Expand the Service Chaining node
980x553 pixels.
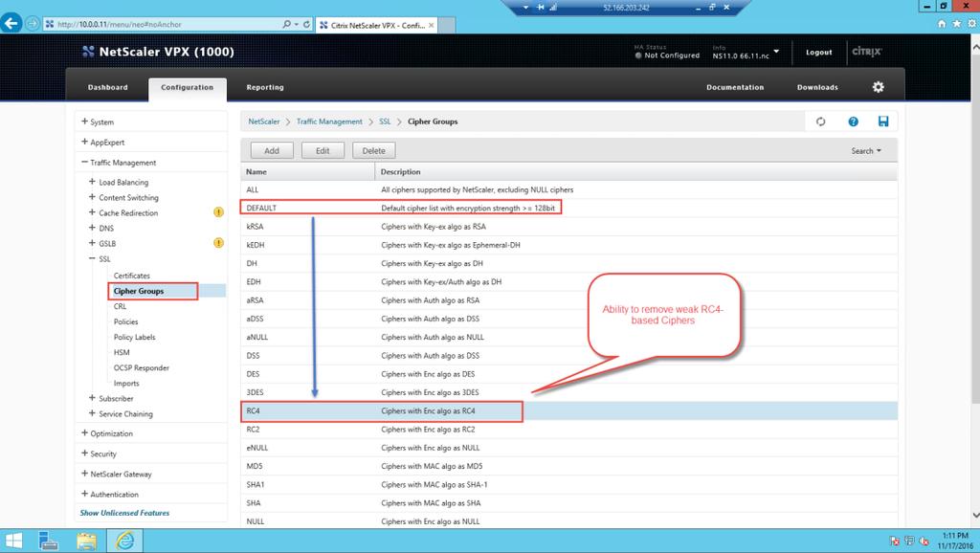pyautogui.click(x=92, y=413)
